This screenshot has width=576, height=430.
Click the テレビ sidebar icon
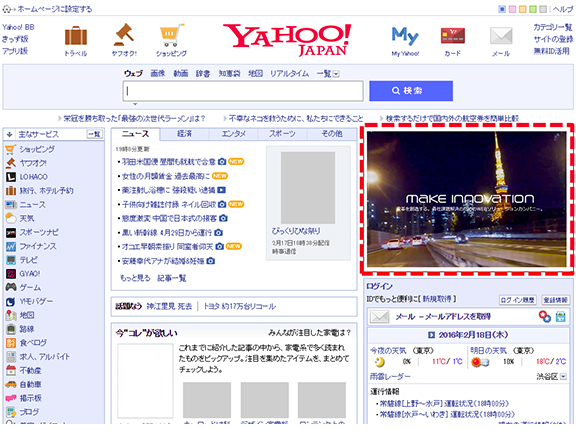pos(11,260)
